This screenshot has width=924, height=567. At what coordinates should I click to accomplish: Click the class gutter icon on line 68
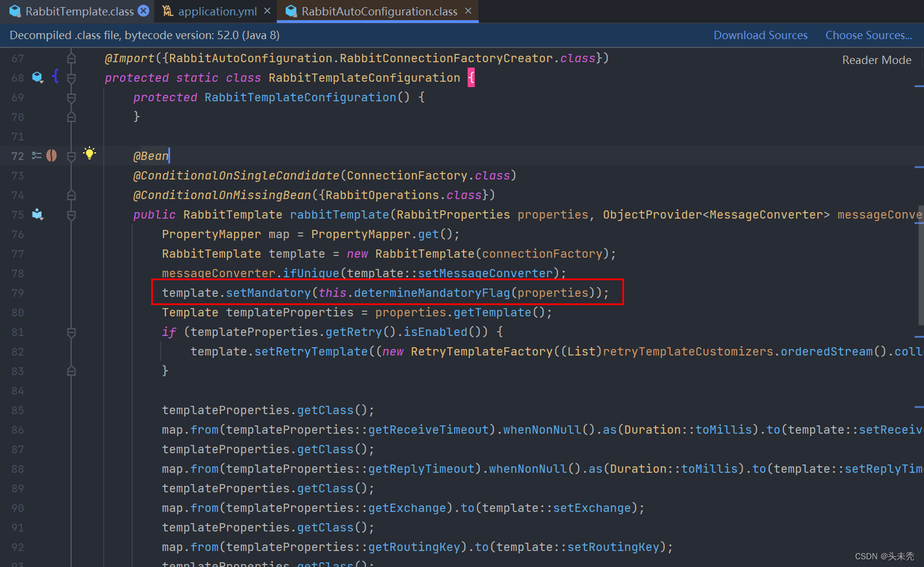point(38,77)
